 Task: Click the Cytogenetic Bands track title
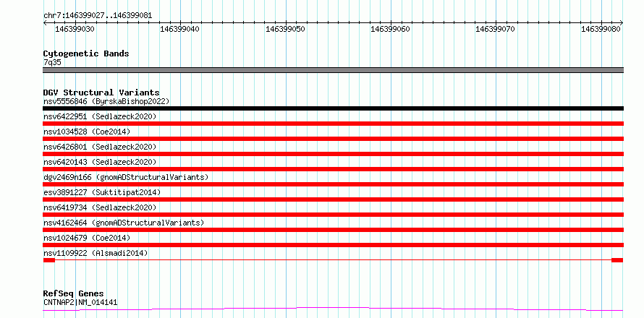coord(86,53)
